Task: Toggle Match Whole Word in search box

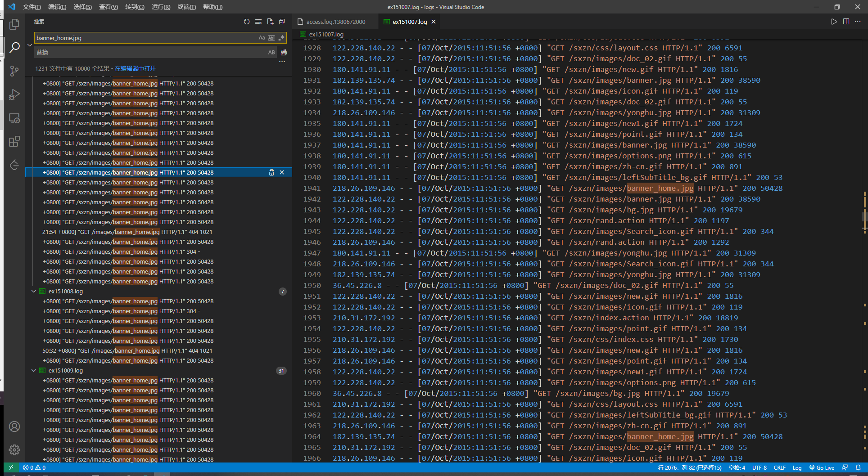Action: tap(271, 38)
